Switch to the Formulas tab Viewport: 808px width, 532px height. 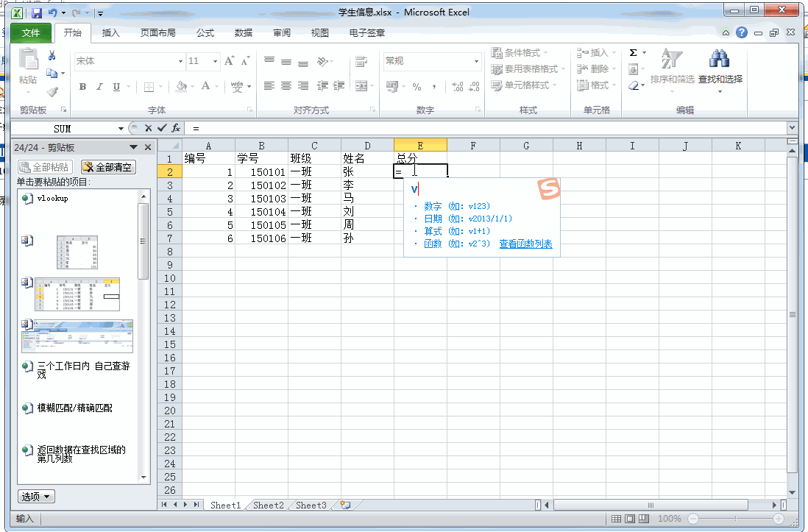205,33
